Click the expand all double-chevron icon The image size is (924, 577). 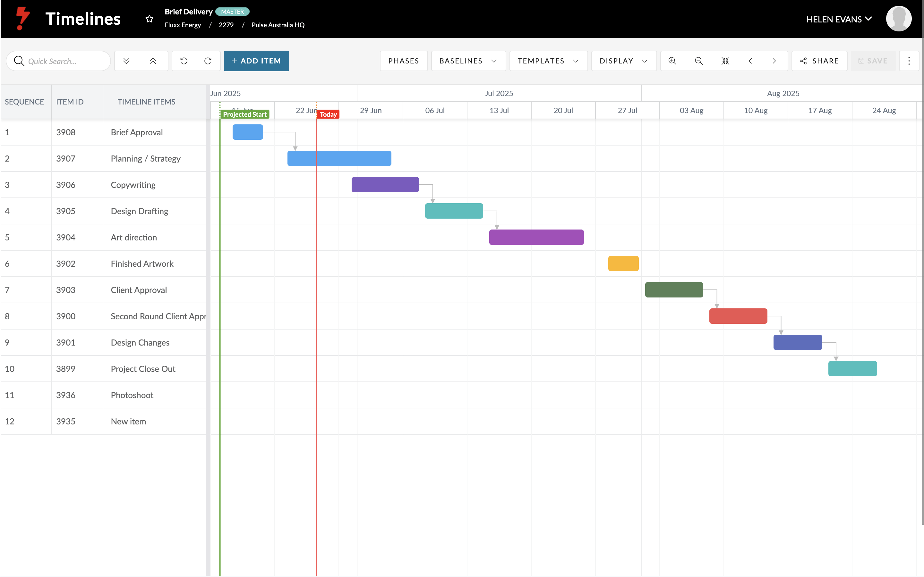click(126, 61)
